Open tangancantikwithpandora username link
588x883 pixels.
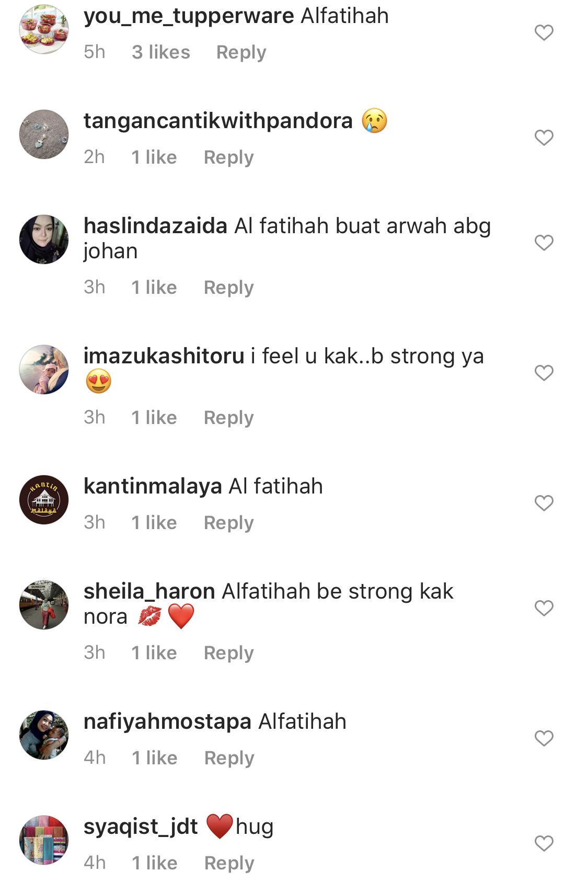point(218,121)
